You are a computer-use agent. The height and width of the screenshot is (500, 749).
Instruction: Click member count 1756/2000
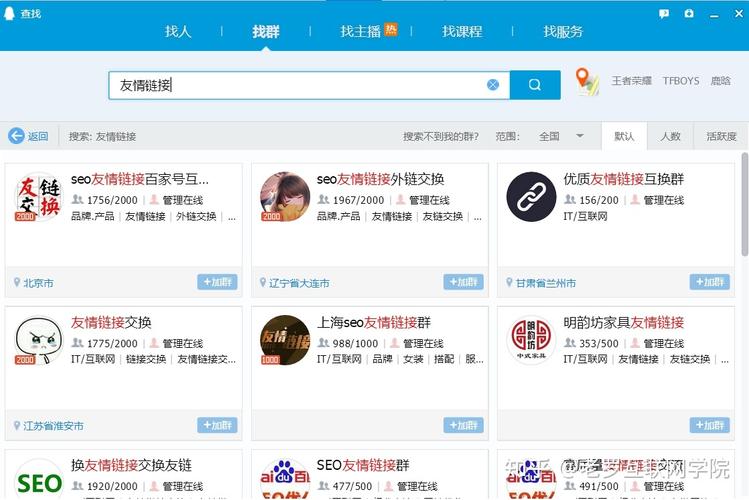click(112, 200)
